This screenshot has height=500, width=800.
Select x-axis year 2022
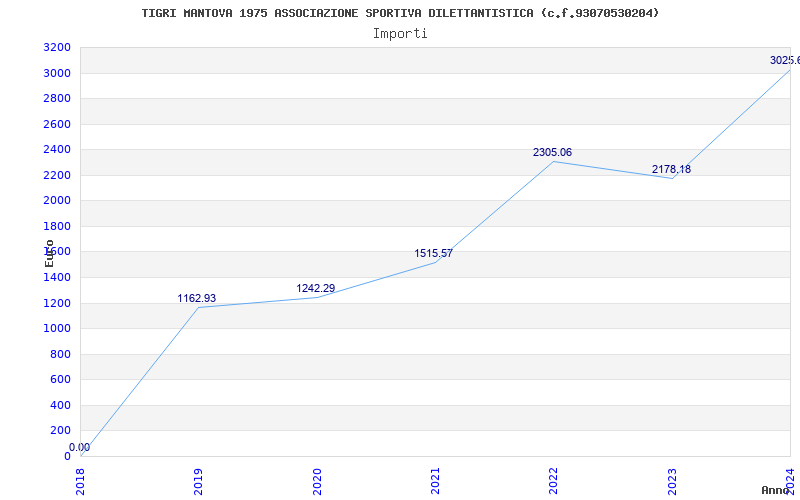(554, 481)
